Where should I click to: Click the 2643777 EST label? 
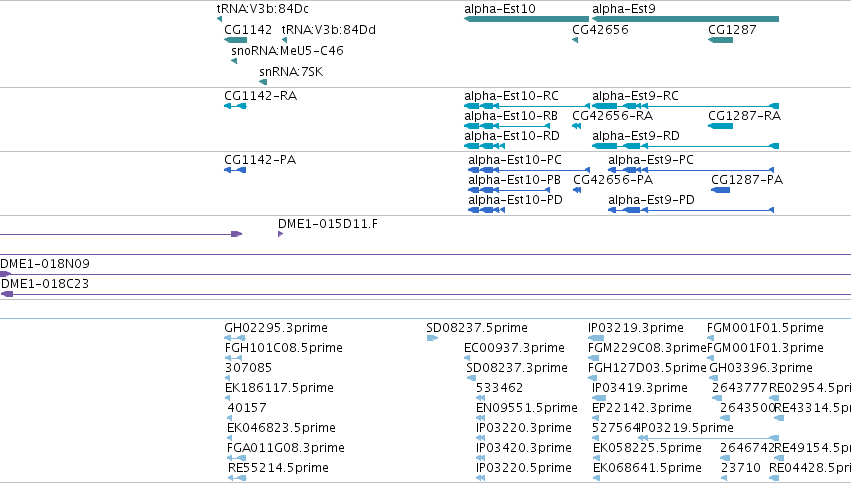(740, 388)
